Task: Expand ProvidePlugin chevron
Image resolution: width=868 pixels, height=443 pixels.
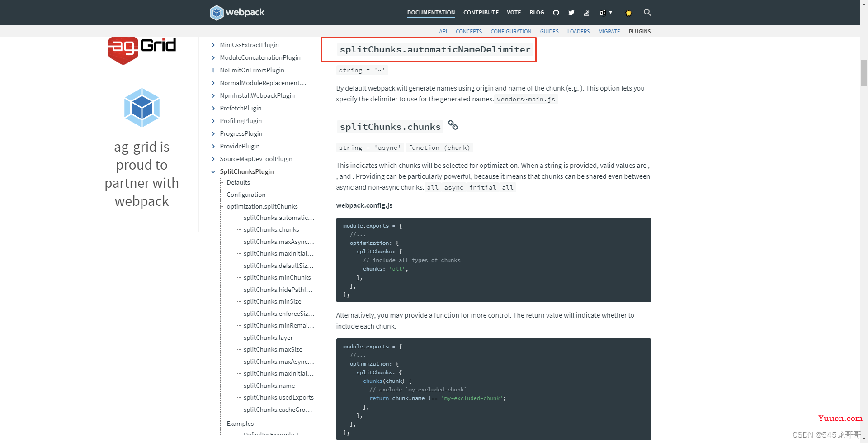Action: (x=213, y=146)
